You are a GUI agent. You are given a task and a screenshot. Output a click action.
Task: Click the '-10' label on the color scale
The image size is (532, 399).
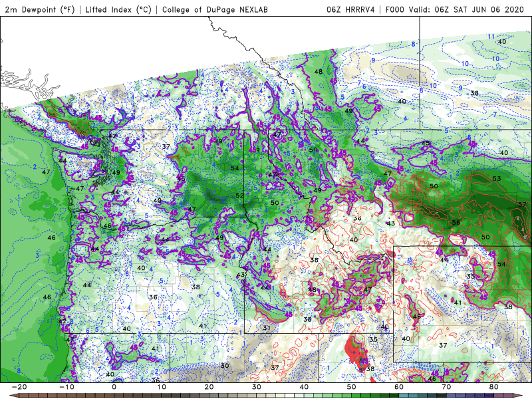tap(66, 387)
